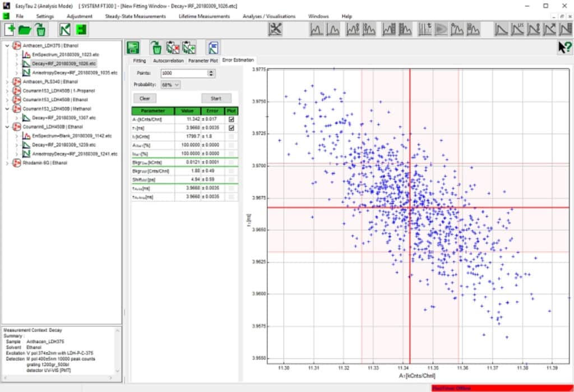The image size is (574, 392).
Task: Uncheck Plot checkbox for τ1 parameter
Action: 232,128
